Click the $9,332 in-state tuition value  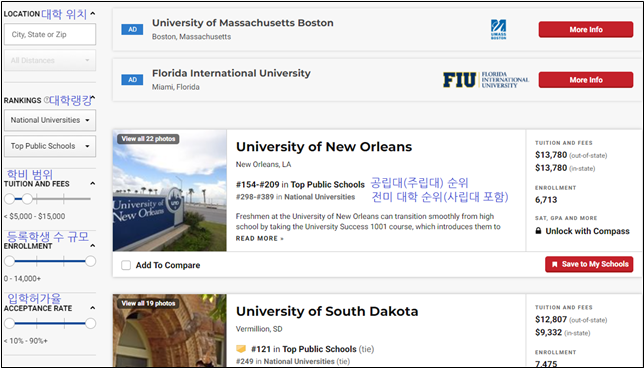pyautogui.click(x=548, y=332)
